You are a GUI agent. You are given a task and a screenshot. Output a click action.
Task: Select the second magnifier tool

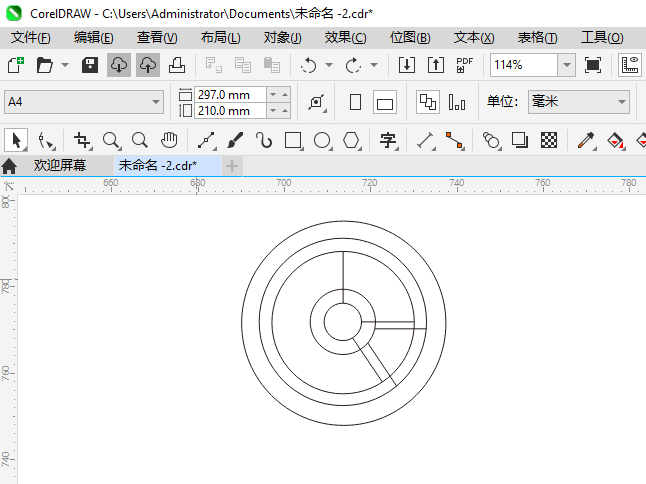click(x=140, y=140)
